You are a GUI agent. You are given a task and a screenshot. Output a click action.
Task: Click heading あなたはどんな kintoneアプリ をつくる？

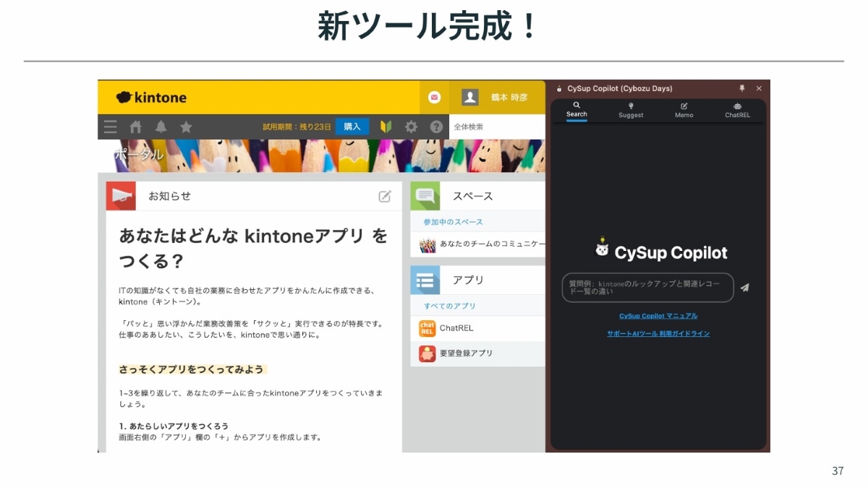253,249
